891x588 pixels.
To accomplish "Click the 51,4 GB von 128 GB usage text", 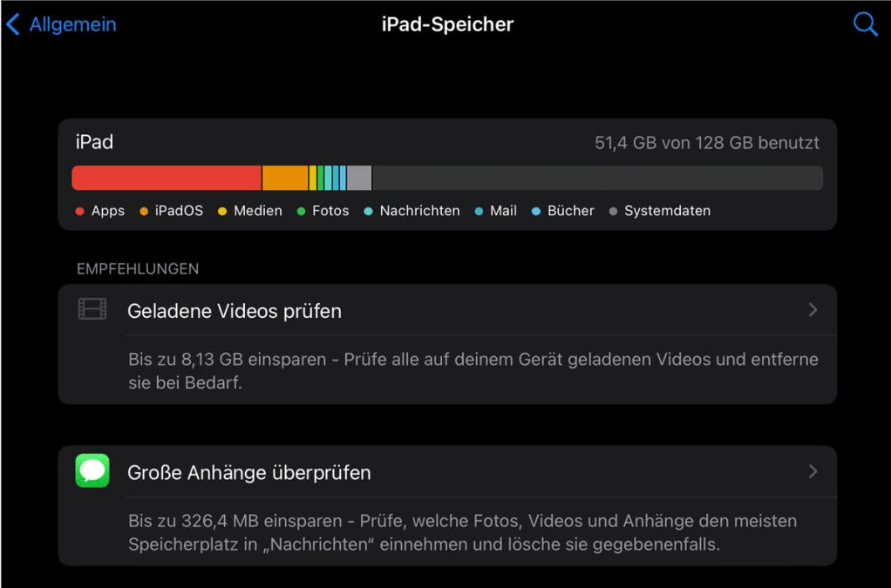I will pyautogui.click(x=706, y=143).
